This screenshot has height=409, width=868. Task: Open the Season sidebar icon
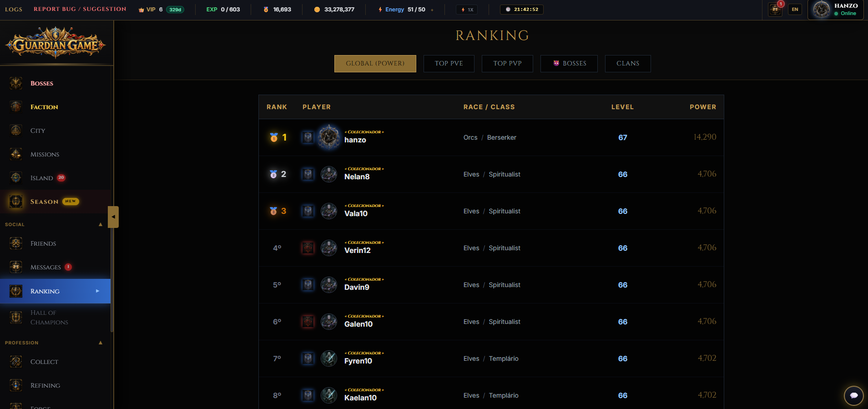click(x=16, y=202)
